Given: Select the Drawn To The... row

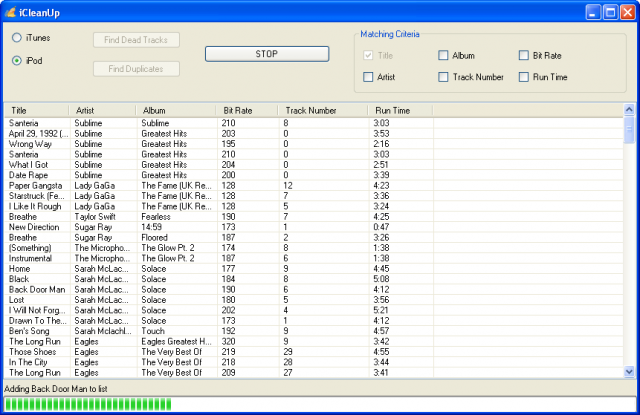Looking at the screenshot, I should [x=314, y=321].
